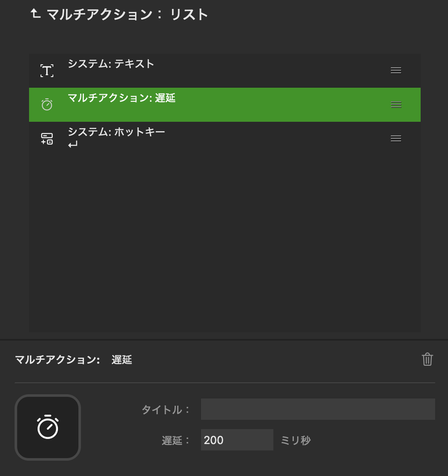Click the hotkey action icon in third row

pyautogui.click(x=47, y=139)
